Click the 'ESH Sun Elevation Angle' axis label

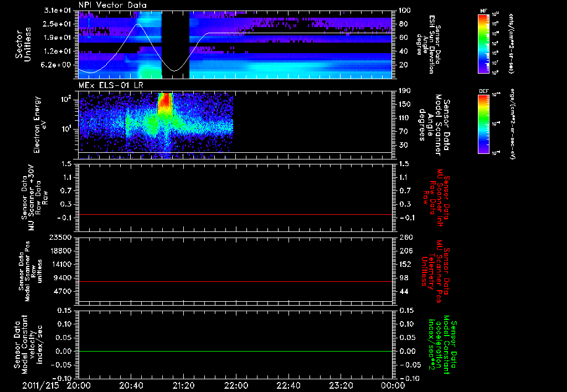pyautogui.click(x=429, y=44)
